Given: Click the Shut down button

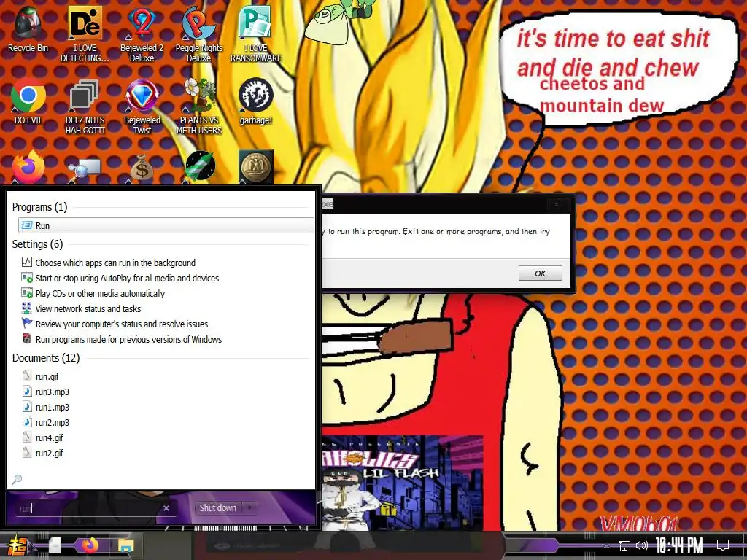Looking at the screenshot, I should pyautogui.click(x=217, y=507).
